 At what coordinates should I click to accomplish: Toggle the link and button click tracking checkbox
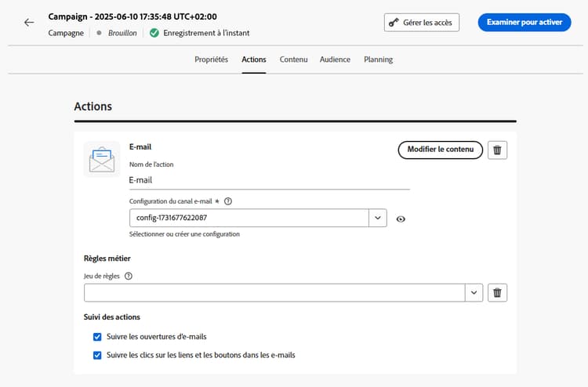tap(97, 355)
